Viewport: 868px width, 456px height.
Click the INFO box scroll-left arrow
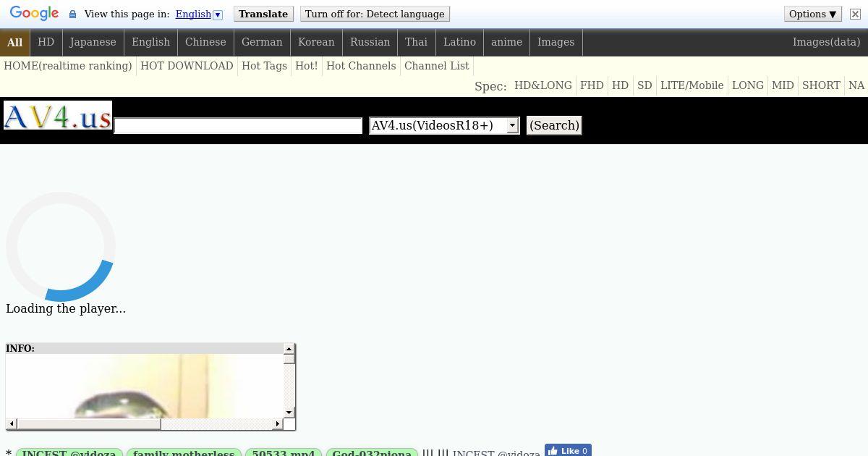pos(11,423)
